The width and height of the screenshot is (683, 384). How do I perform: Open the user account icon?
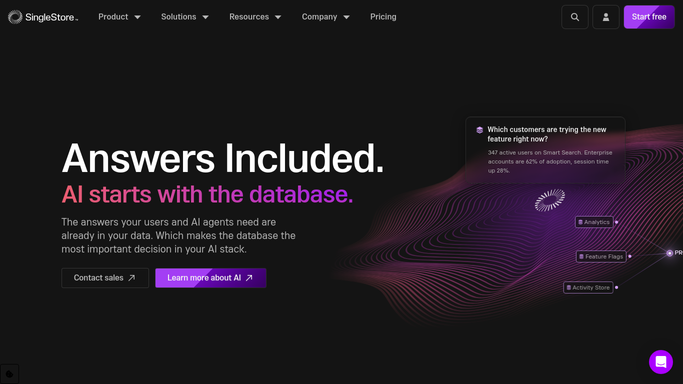pos(605,17)
